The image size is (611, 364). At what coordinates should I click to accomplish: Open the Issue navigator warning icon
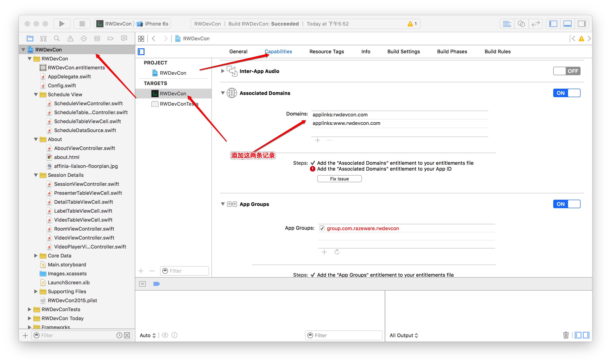[70, 39]
